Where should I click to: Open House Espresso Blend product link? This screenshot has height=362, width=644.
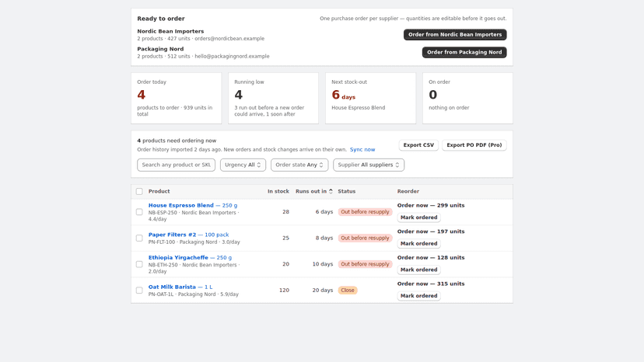click(x=193, y=205)
